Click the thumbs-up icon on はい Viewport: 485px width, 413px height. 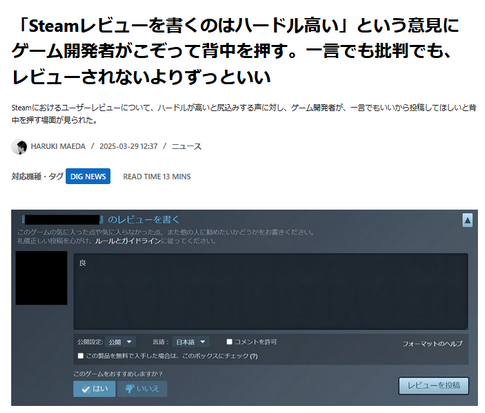86,389
